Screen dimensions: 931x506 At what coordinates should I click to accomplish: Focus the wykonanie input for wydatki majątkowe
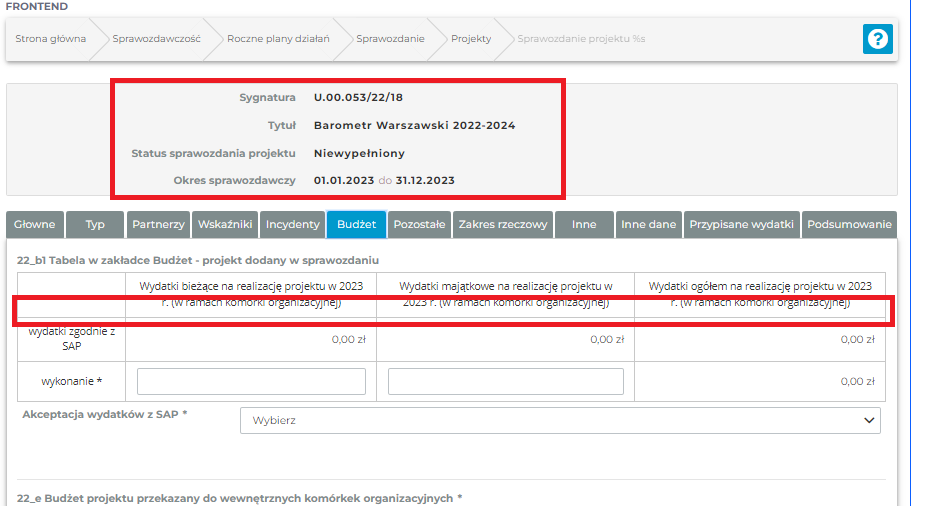click(x=505, y=381)
